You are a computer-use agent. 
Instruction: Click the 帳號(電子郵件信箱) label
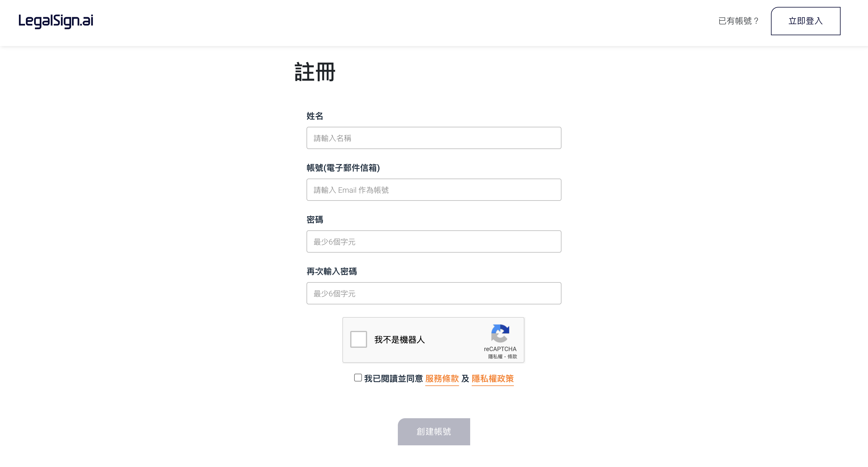tap(343, 168)
